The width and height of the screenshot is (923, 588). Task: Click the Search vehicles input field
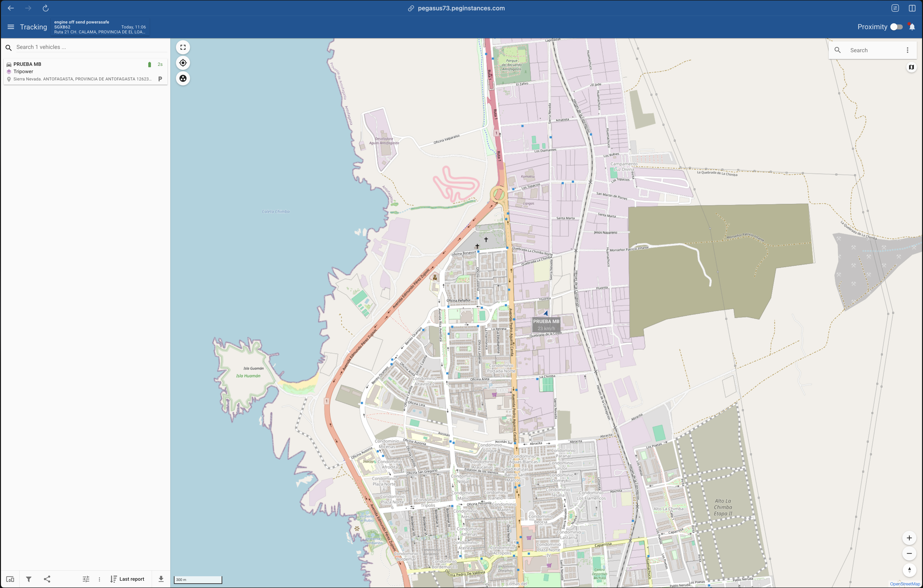[x=88, y=47]
